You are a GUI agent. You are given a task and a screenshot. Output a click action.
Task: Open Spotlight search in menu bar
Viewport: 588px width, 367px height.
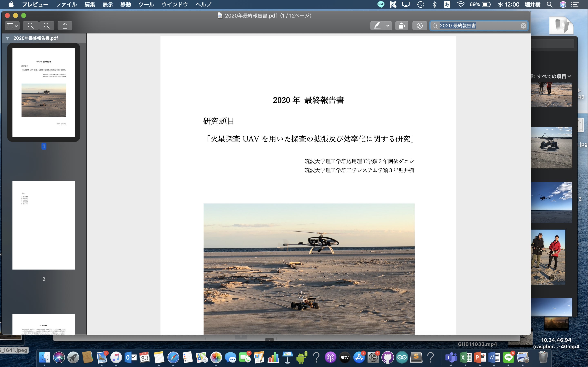[x=550, y=4]
